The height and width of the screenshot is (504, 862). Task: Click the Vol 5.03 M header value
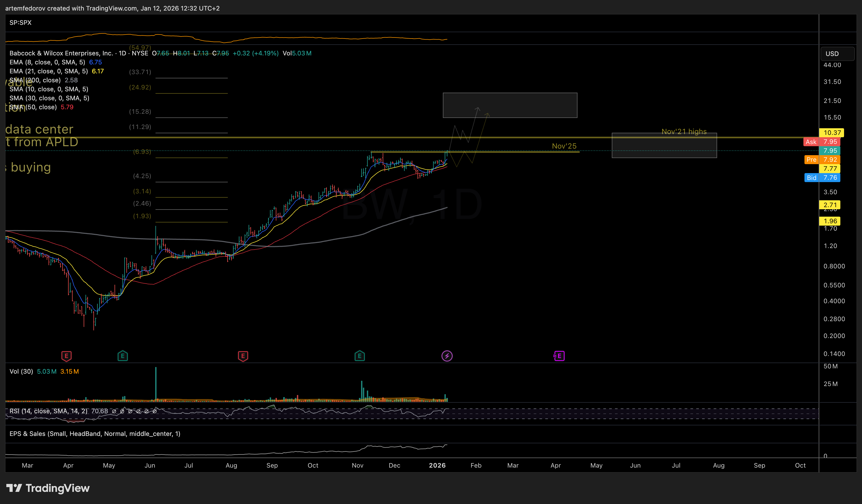click(297, 53)
